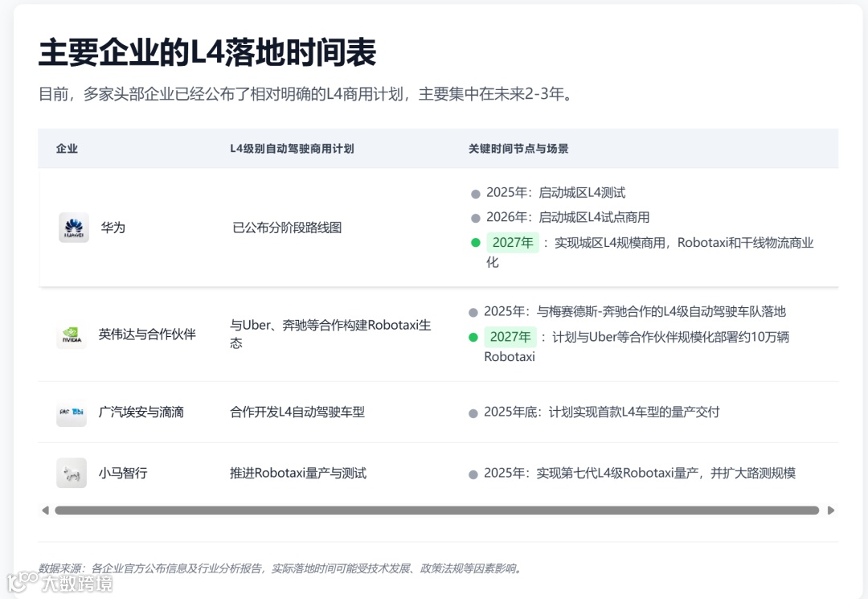Viewport: 868px width, 599px height.
Task: Click the Pony.ai horse logo icon
Action: click(x=72, y=473)
